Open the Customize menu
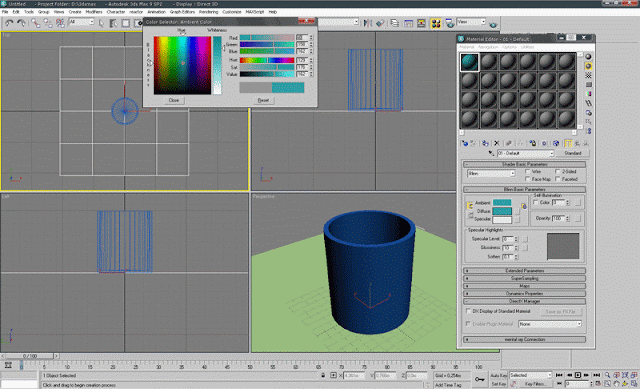This screenshot has height=389, width=640. tap(232, 12)
